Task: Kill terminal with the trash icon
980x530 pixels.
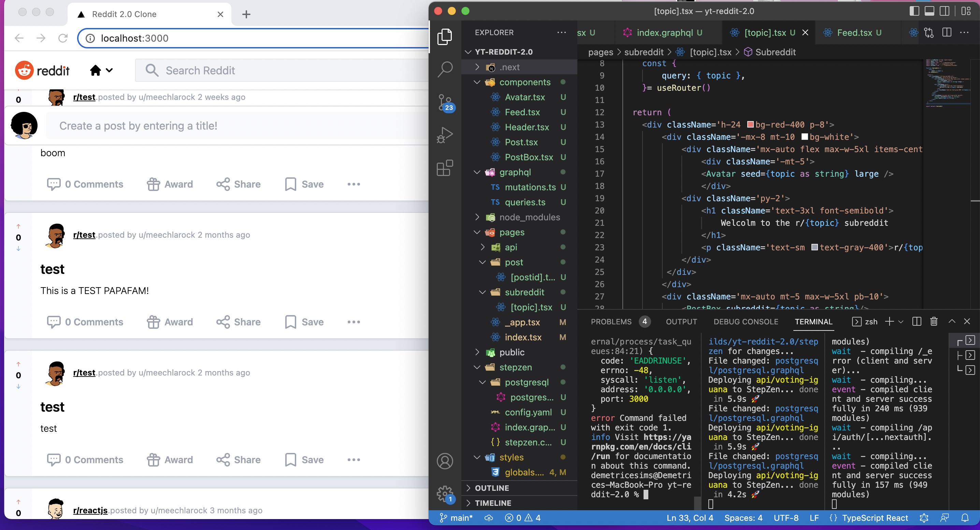Action: pyautogui.click(x=934, y=322)
